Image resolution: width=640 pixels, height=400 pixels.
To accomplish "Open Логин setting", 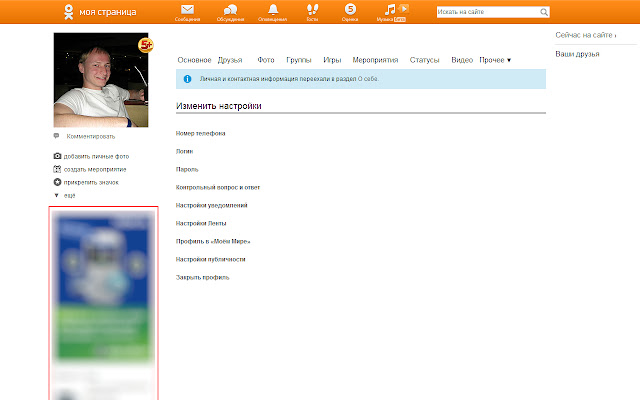I will [x=184, y=151].
